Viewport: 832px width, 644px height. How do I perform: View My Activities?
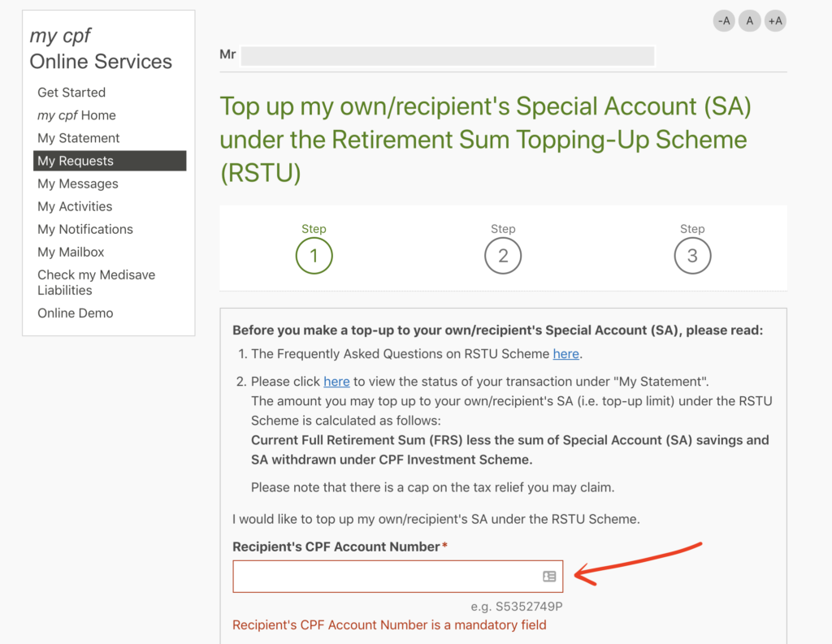75,206
